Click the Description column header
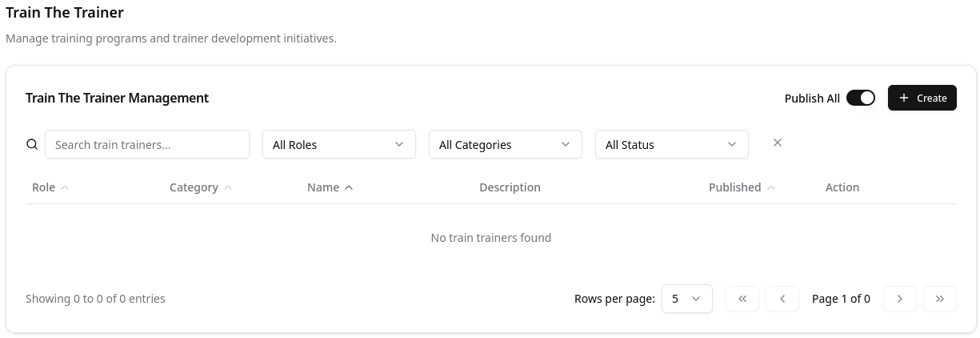Viewport: 980px width, 338px height. (510, 187)
